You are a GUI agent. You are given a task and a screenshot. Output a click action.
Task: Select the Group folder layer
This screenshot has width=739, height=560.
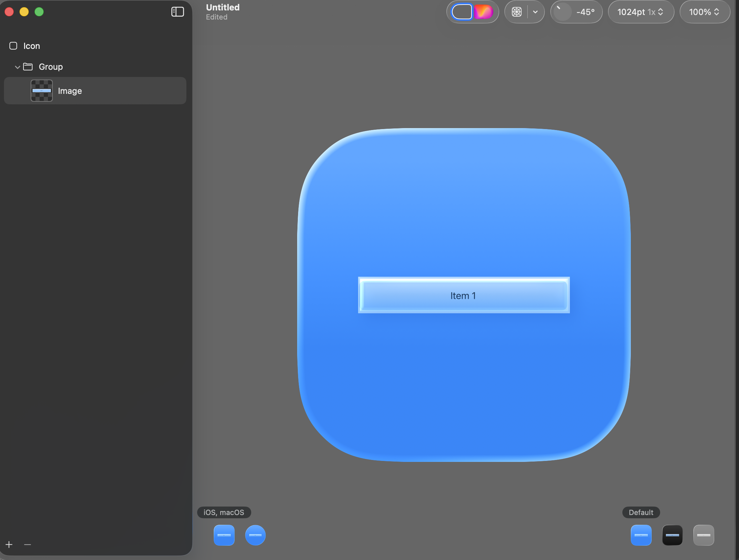51,67
